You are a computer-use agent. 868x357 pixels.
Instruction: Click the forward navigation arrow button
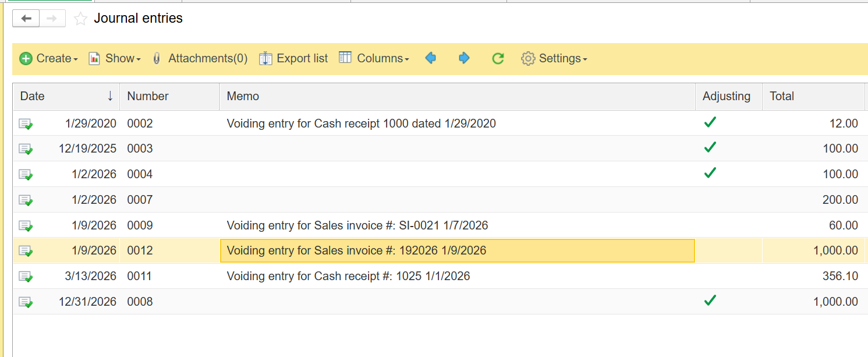click(52, 19)
